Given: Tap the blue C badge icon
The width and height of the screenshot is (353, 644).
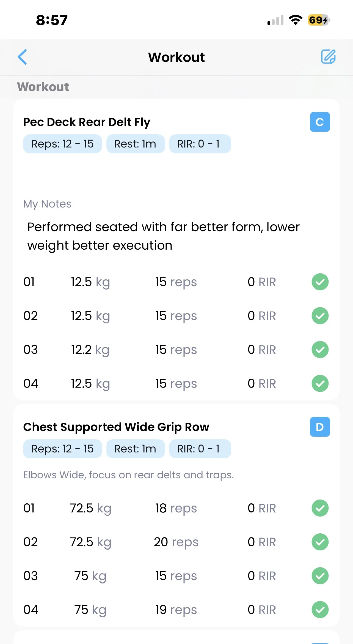Looking at the screenshot, I should click(320, 122).
